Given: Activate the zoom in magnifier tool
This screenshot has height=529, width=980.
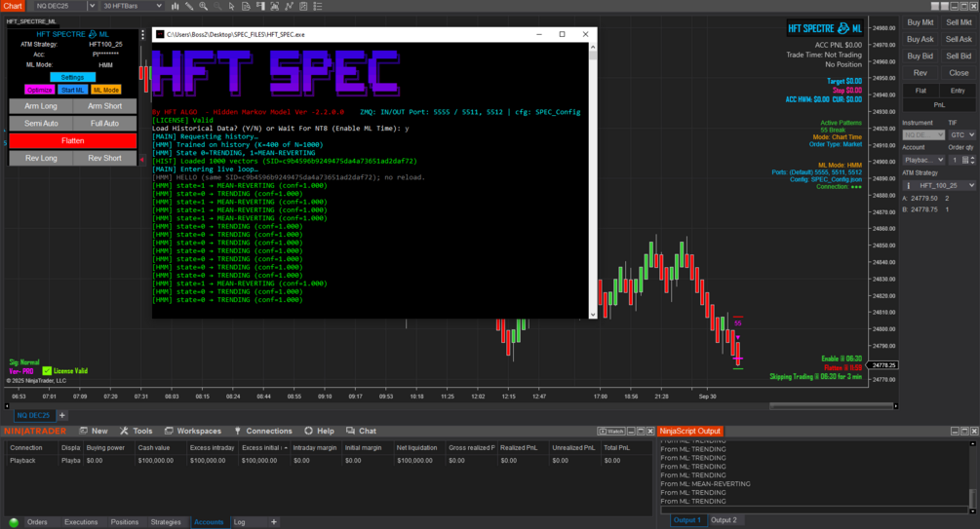Looking at the screenshot, I should pyautogui.click(x=203, y=6).
